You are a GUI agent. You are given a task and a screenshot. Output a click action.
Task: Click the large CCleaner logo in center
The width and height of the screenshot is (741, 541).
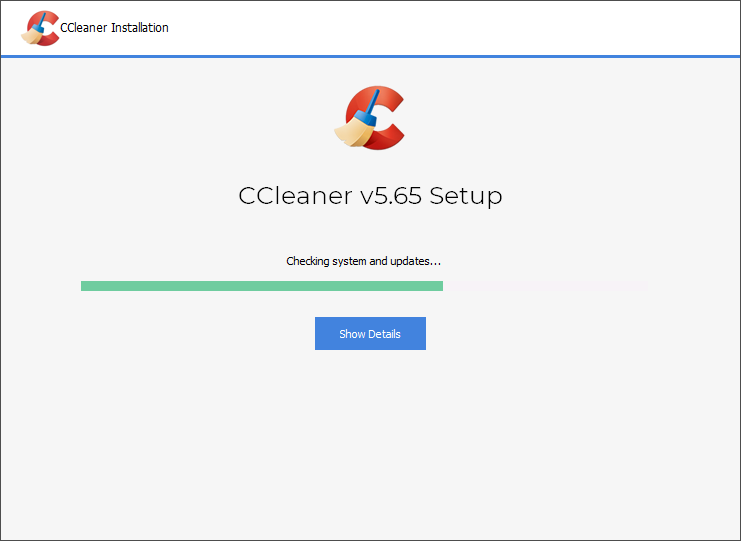(x=370, y=118)
